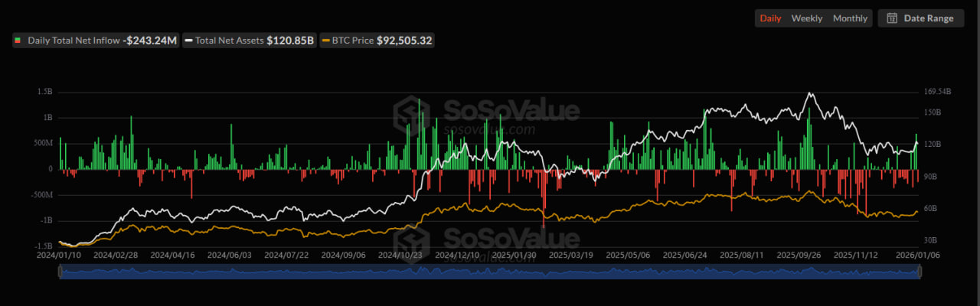The height and width of the screenshot is (306, 980).
Task: Click the 169.54B right axis label
Action: pyautogui.click(x=937, y=92)
